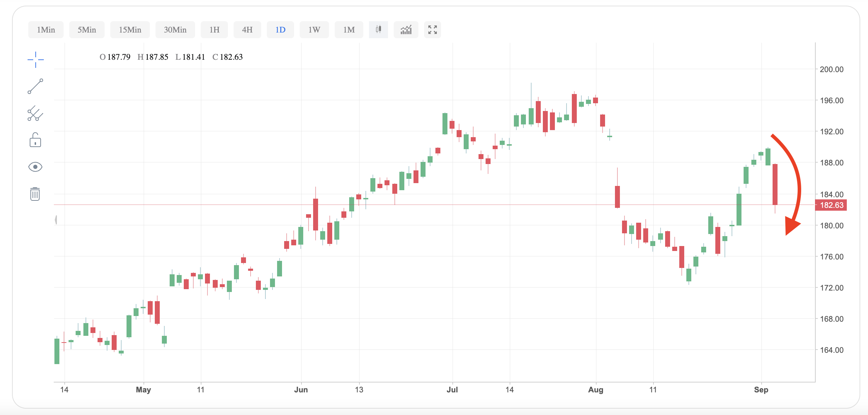
Task: Select the trend line drawing tool
Action: click(x=35, y=86)
